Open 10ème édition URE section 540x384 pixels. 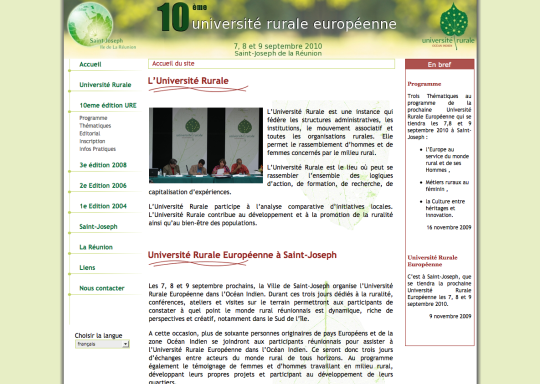coord(108,105)
